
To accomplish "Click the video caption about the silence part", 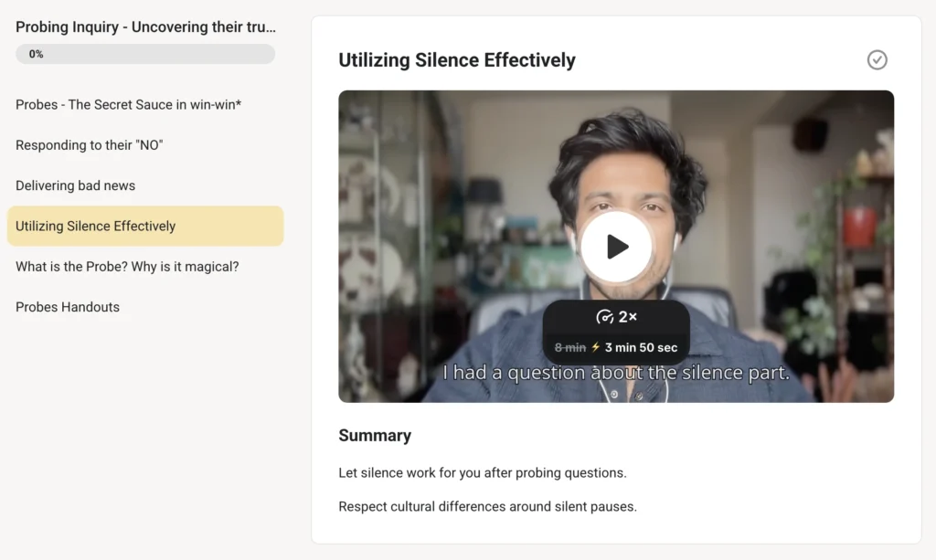I will point(616,373).
